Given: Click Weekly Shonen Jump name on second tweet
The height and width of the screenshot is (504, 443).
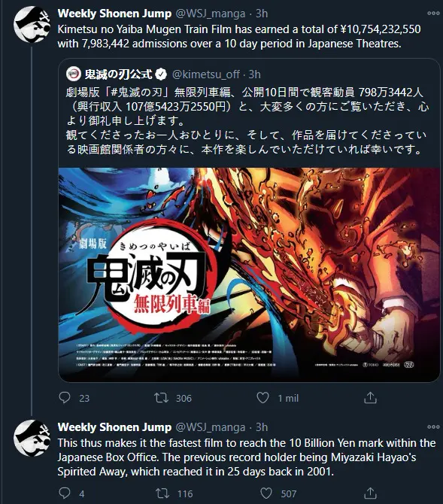Looking at the screenshot, I should click(114, 427).
